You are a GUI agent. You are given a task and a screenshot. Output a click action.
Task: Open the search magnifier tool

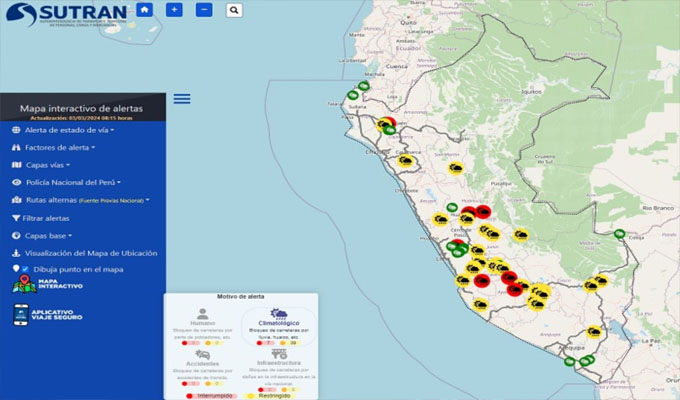click(234, 10)
